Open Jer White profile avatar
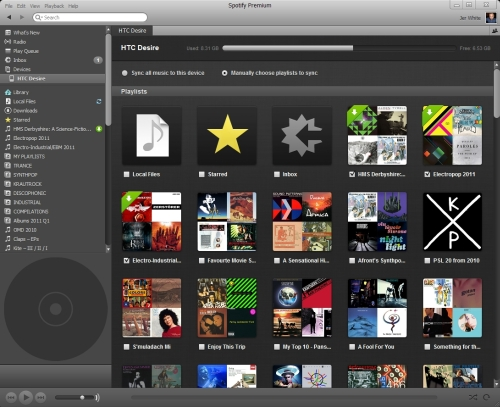The width and height of the screenshot is (500, 407). coord(490,18)
